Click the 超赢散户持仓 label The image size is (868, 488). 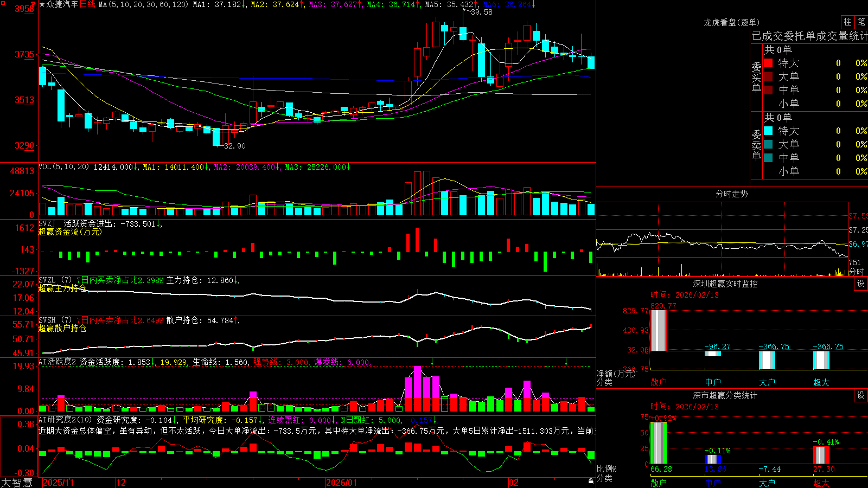click(62, 328)
